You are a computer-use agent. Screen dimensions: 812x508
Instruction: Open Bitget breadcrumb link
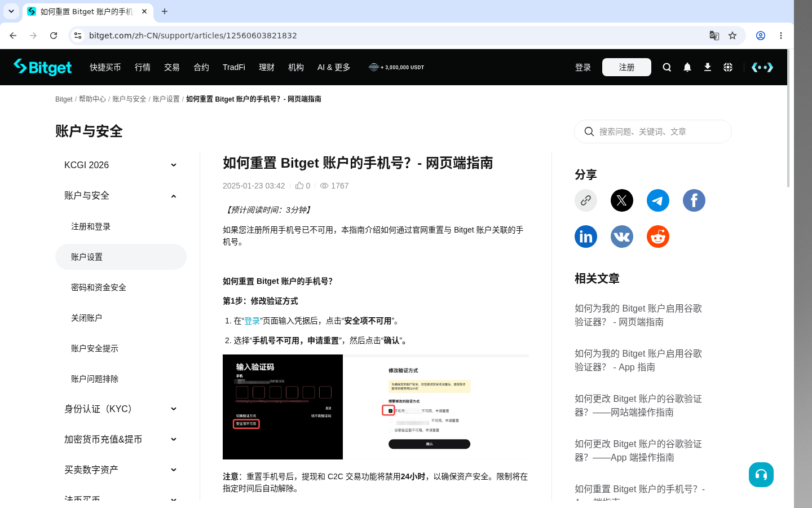tap(64, 99)
